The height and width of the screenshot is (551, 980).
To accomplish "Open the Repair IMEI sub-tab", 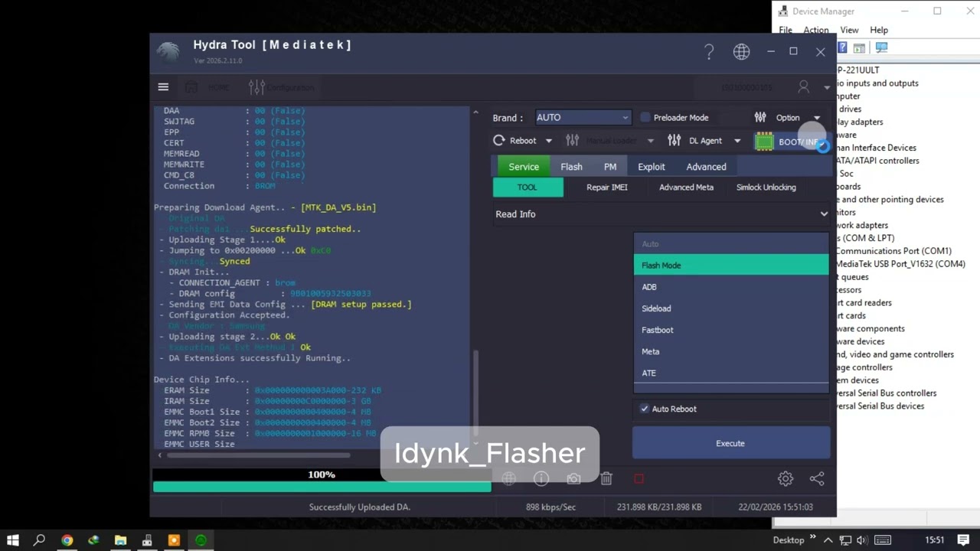I will click(x=607, y=187).
